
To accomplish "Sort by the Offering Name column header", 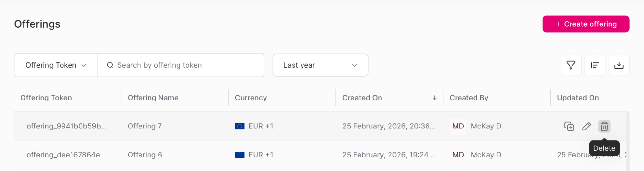I will 153,98.
